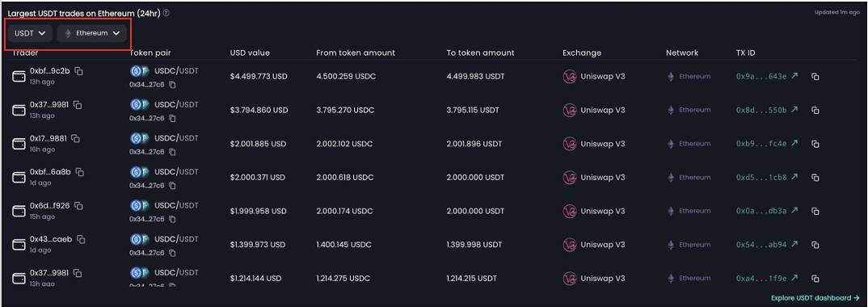Copy trader address 0x17...9881
Viewport: 868px width, 307px height.
click(75, 138)
